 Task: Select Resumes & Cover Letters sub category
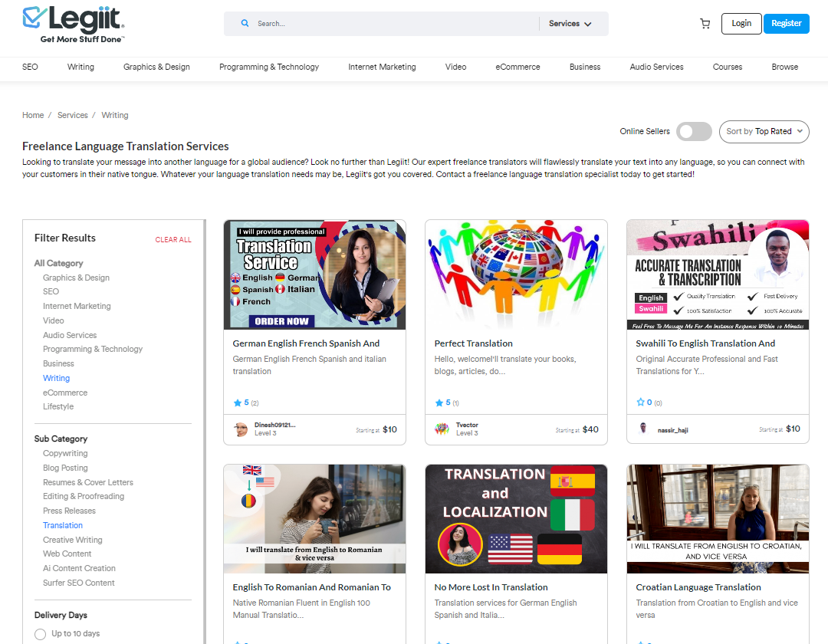click(88, 482)
